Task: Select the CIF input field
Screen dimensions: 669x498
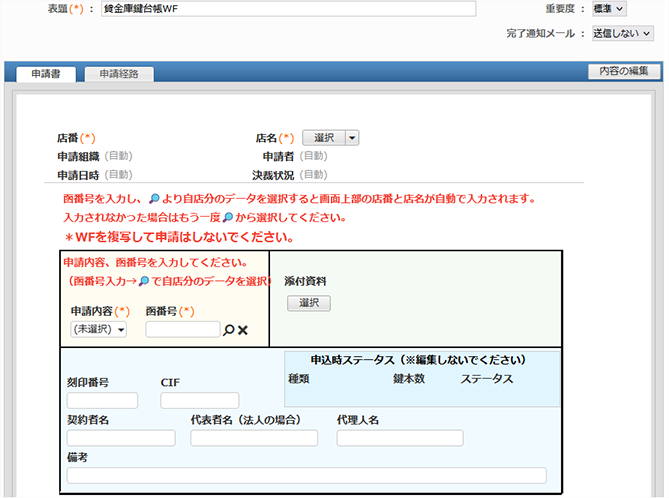Action: [200, 401]
